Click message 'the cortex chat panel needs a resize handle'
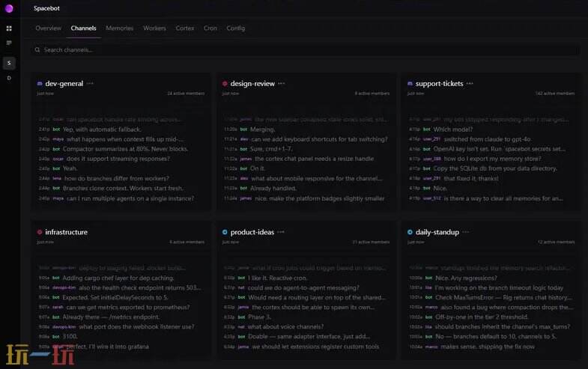 pyautogui.click(x=315, y=159)
